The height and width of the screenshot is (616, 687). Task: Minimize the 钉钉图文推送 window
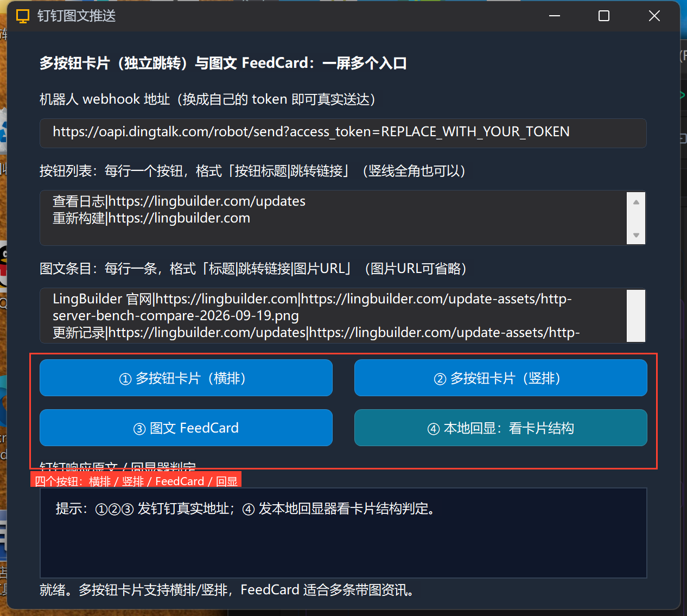point(555,16)
